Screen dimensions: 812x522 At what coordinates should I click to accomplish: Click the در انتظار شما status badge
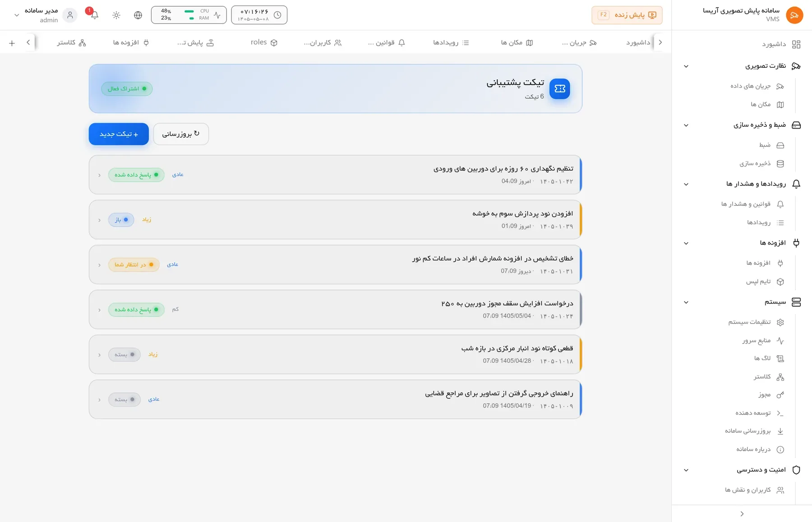[134, 265]
